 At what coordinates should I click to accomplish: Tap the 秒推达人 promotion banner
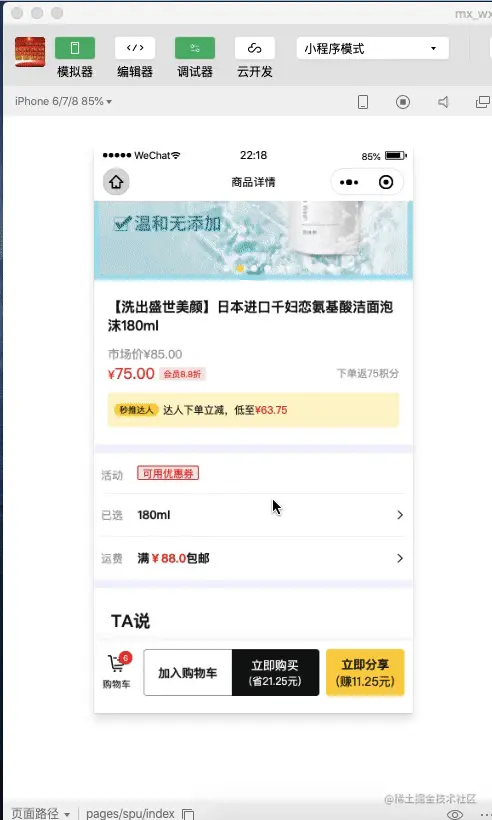pyautogui.click(x=253, y=410)
